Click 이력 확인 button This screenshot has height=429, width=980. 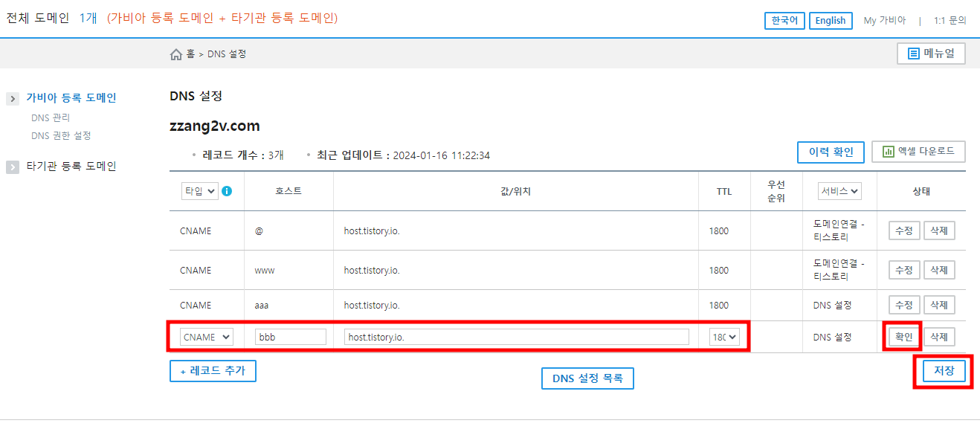pos(831,152)
